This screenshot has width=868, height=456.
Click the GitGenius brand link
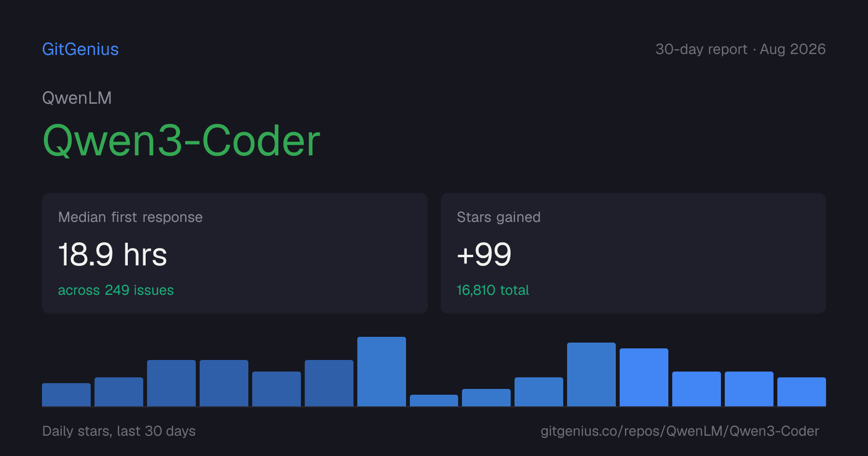(x=81, y=49)
